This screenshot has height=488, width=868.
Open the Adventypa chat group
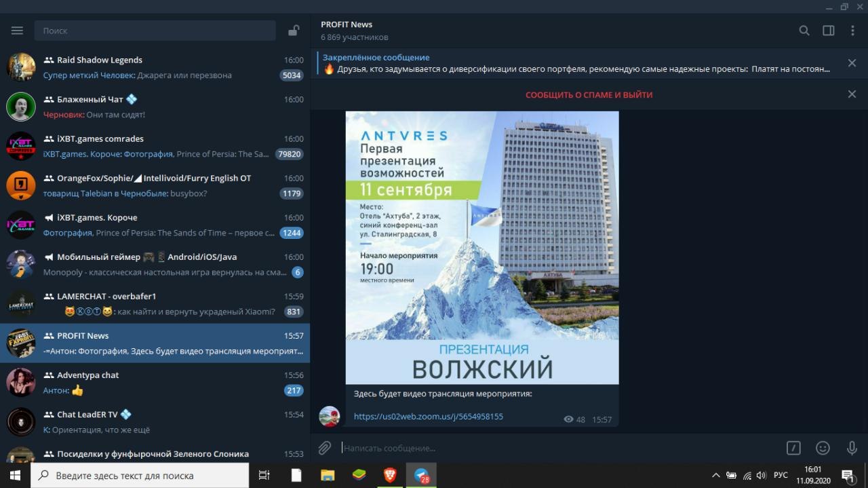pos(155,382)
